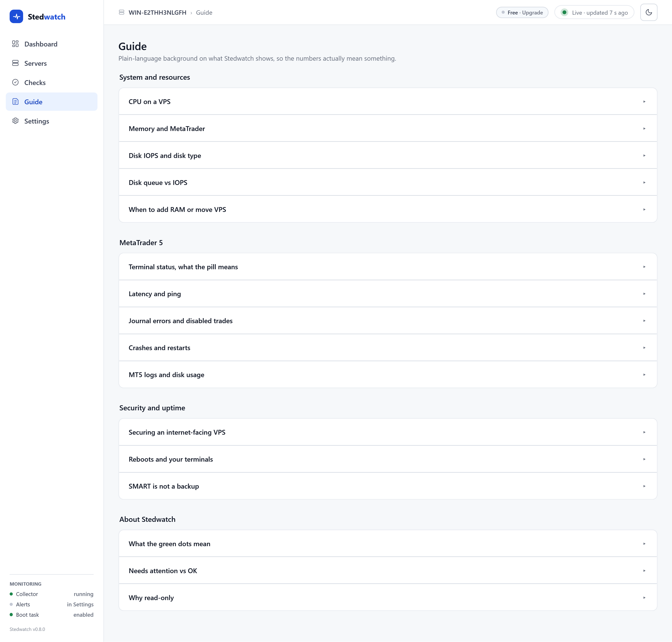Expand the CPU on a VPS section
This screenshot has width=672, height=642.
pos(388,101)
